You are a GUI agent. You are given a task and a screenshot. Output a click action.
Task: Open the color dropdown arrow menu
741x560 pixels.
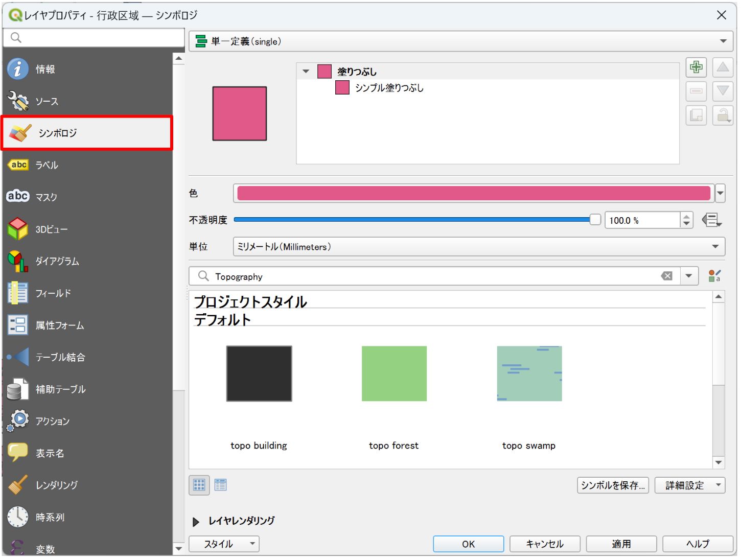click(x=720, y=193)
